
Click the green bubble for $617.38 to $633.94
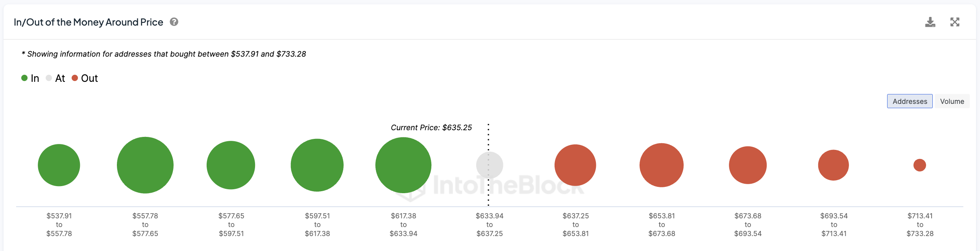pyautogui.click(x=403, y=165)
